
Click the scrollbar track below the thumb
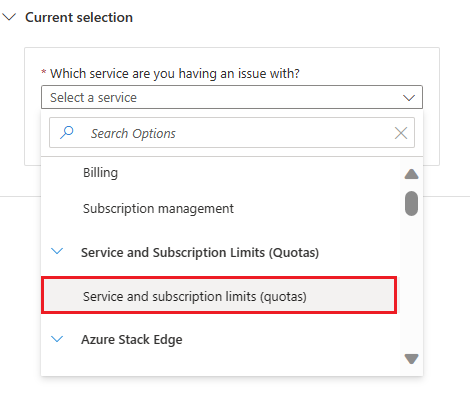[411, 283]
